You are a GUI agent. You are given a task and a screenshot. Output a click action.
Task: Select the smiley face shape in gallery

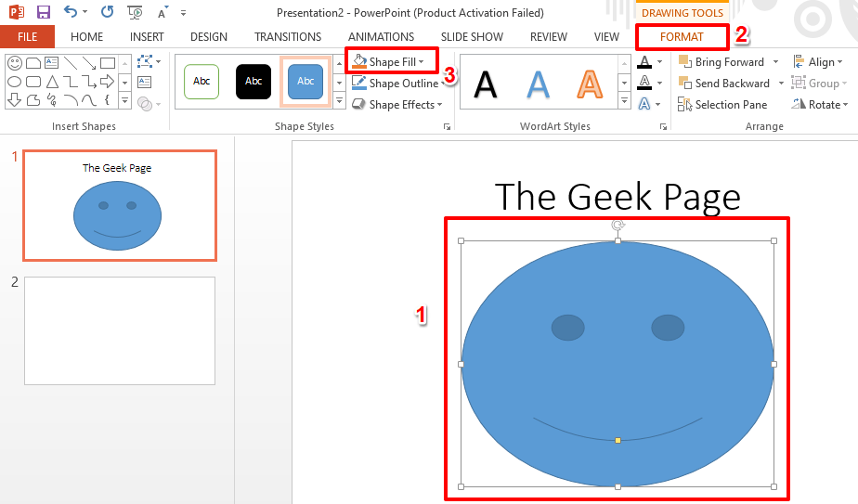coord(15,63)
